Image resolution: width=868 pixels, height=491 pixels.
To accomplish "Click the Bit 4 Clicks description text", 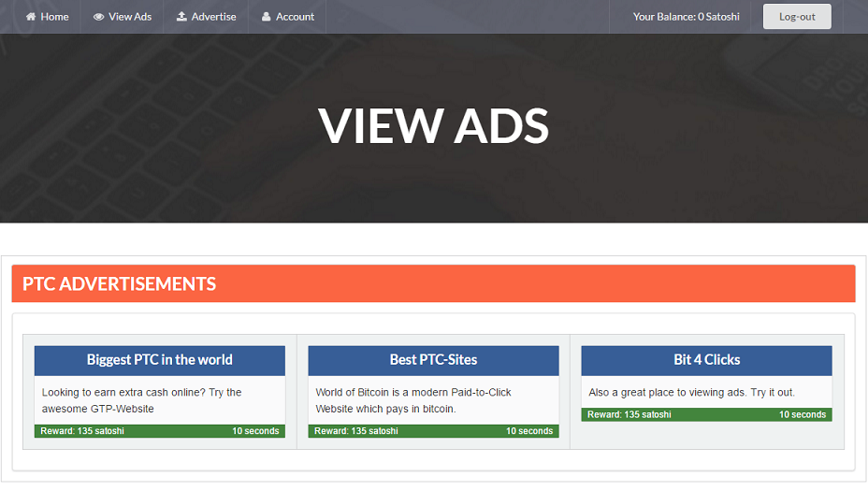I will tap(691, 393).
